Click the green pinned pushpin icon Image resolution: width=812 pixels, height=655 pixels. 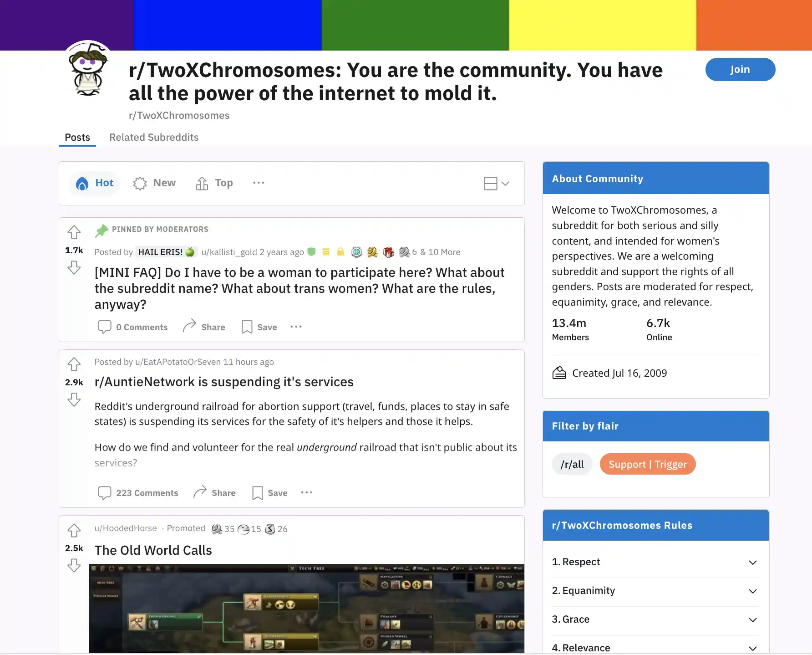(x=101, y=230)
